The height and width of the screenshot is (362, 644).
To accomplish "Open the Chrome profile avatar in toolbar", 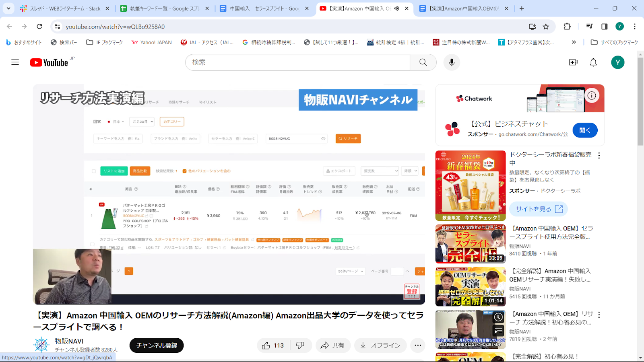I will 619,27.
